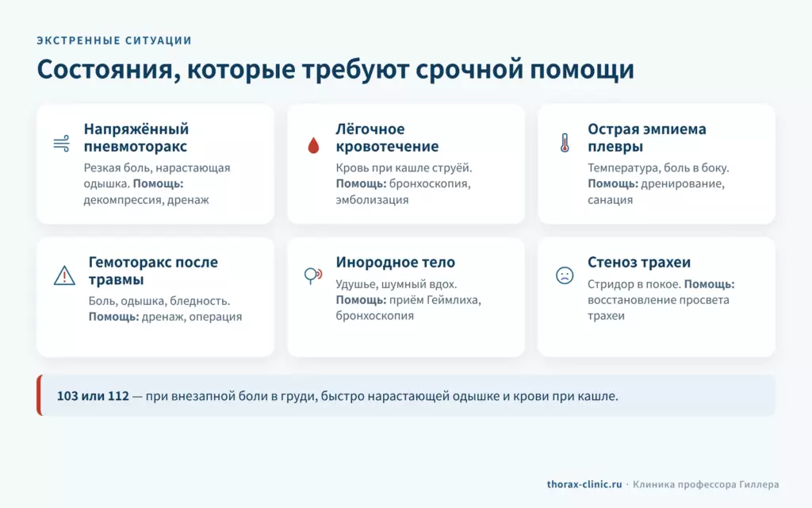The image size is (812, 508).
Task: Click the word 'эмболизация'
Action: click(372, 199)
